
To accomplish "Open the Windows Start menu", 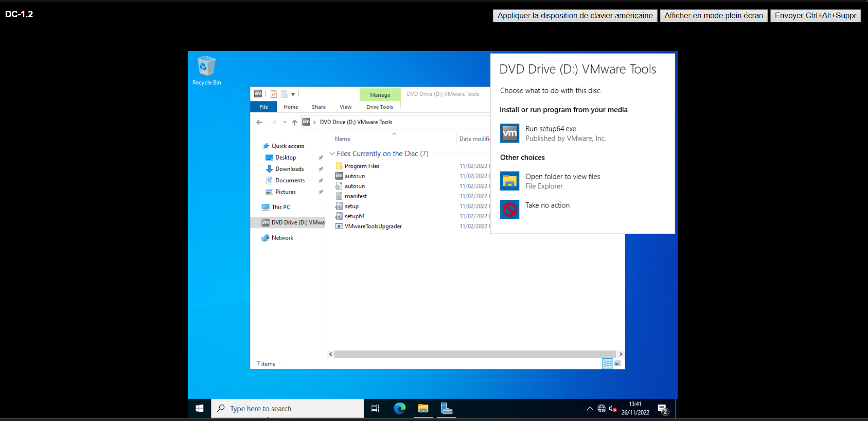I will click(x=200, y=408).
